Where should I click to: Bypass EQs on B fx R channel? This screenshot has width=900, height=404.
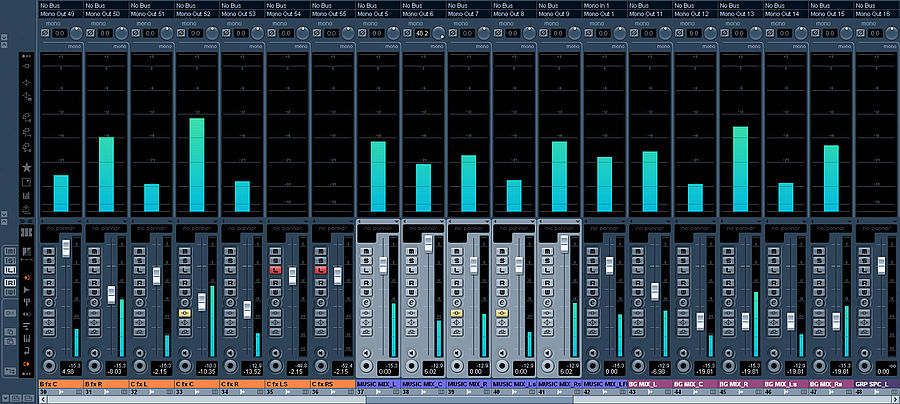(x=95, y=323)
